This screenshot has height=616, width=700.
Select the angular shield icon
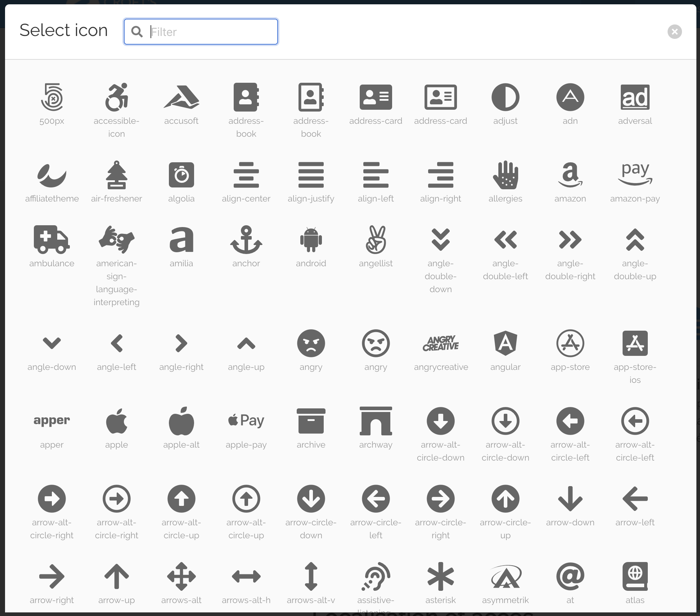[x=505, y=343]
